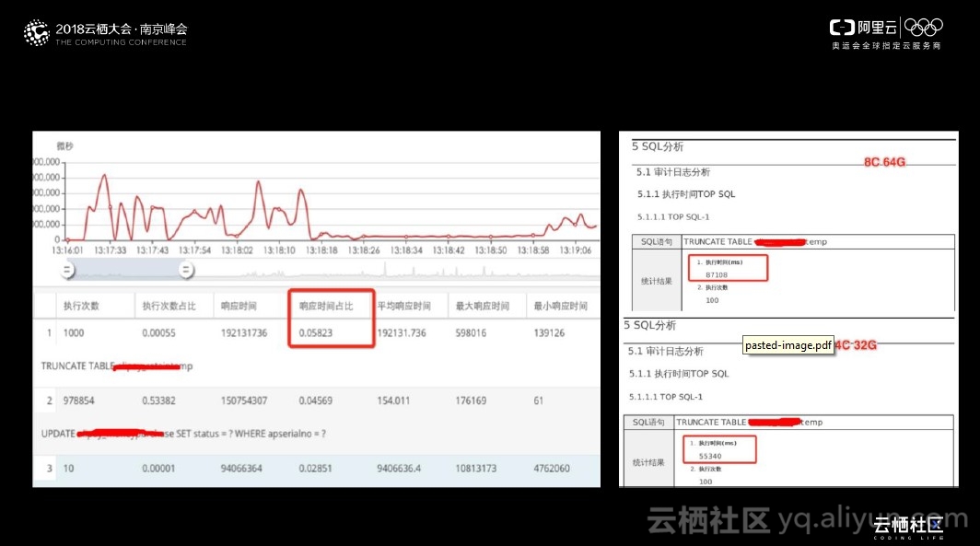The height and width of the screenshot is (546, 980).
Task: Click the Olympic rings icon
Action: point(923,28)
